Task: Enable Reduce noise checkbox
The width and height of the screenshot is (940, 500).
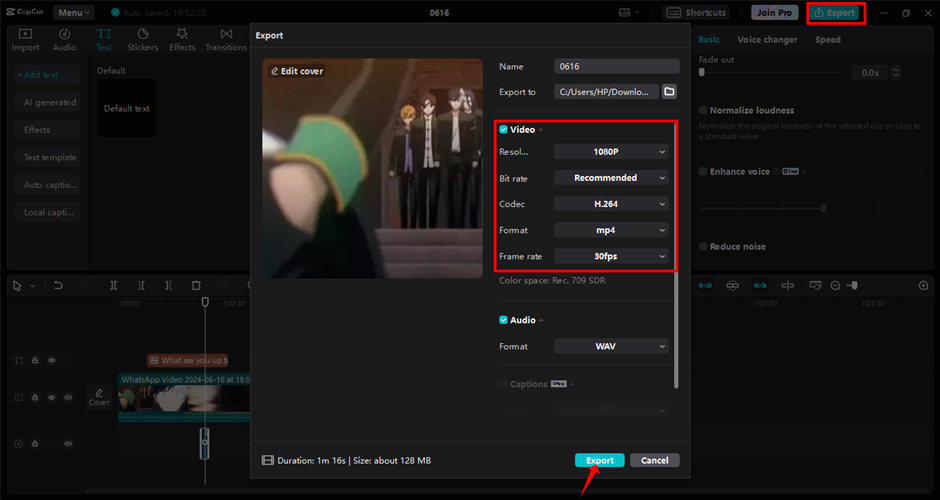Action: 703,246
